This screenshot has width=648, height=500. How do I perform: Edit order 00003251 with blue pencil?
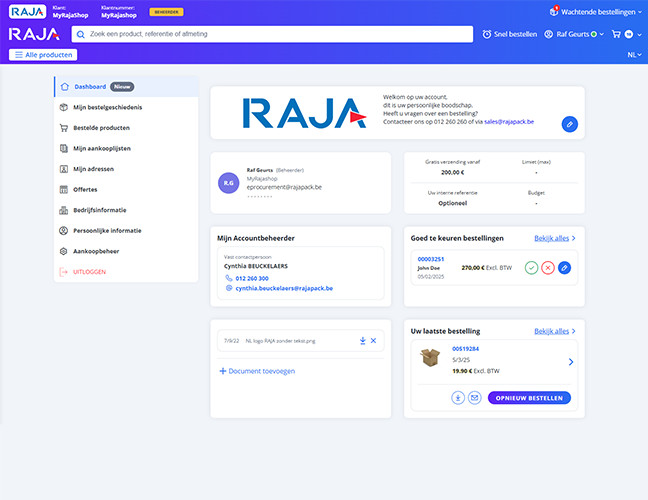pyautogui.click(x=565, y=268)
